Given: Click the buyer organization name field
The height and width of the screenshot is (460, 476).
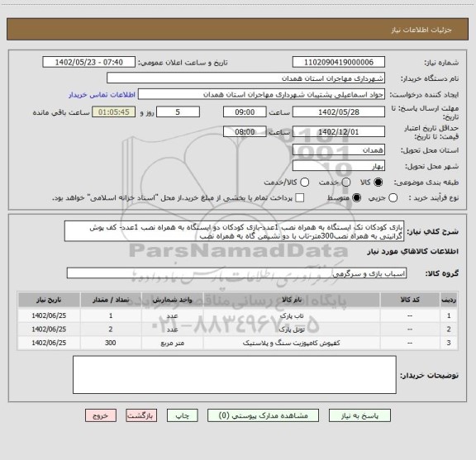Looking at the screenshot, I should tap(246, 78).
